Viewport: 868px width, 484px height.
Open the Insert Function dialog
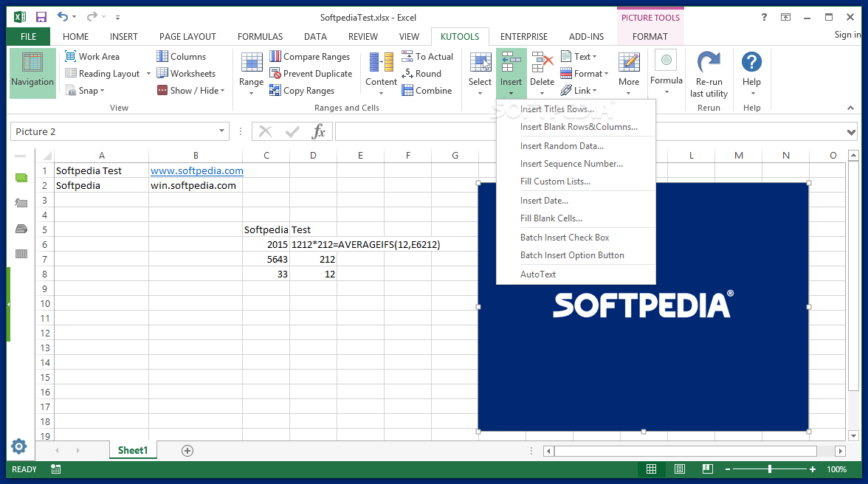(318, 131)
